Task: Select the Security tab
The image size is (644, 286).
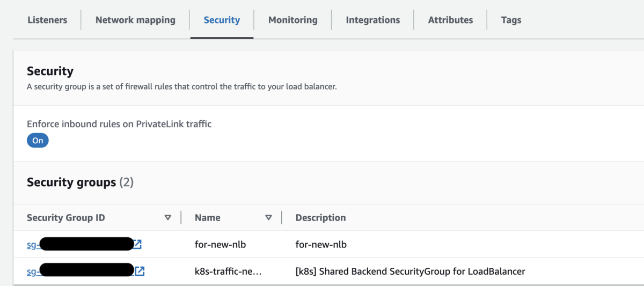Action: click(x=222, y=20)
